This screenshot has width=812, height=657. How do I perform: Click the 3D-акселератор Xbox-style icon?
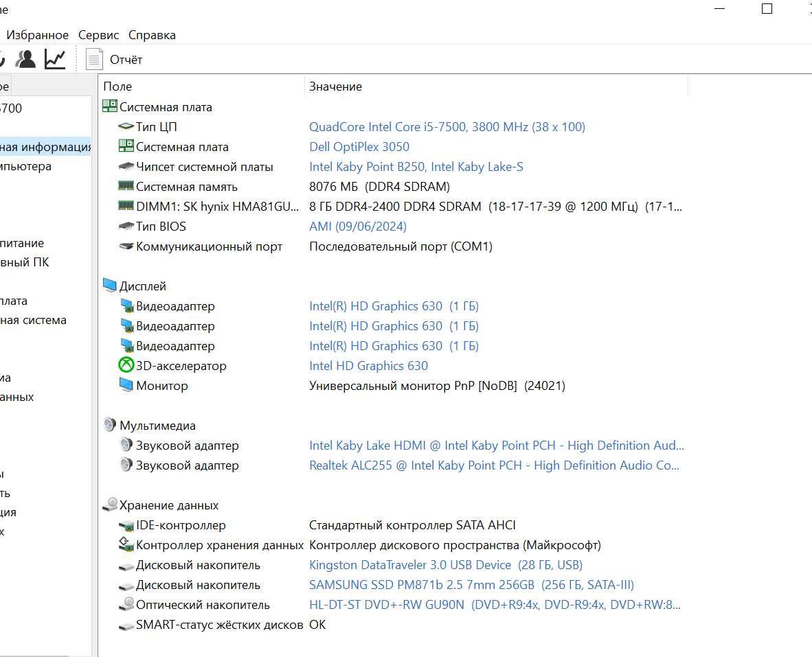[126, 365]
